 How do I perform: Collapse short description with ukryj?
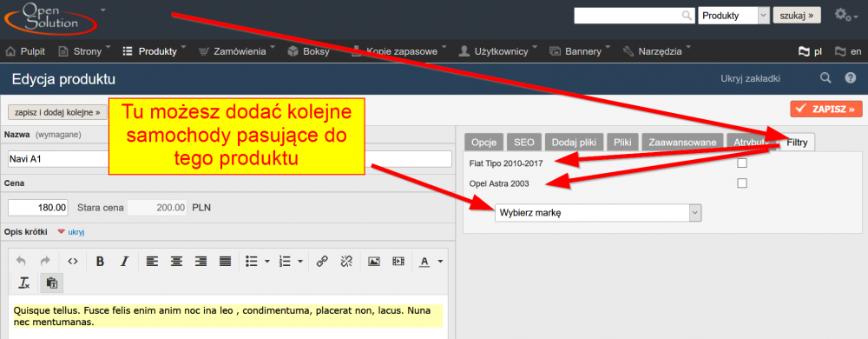(x=76, y=232)
